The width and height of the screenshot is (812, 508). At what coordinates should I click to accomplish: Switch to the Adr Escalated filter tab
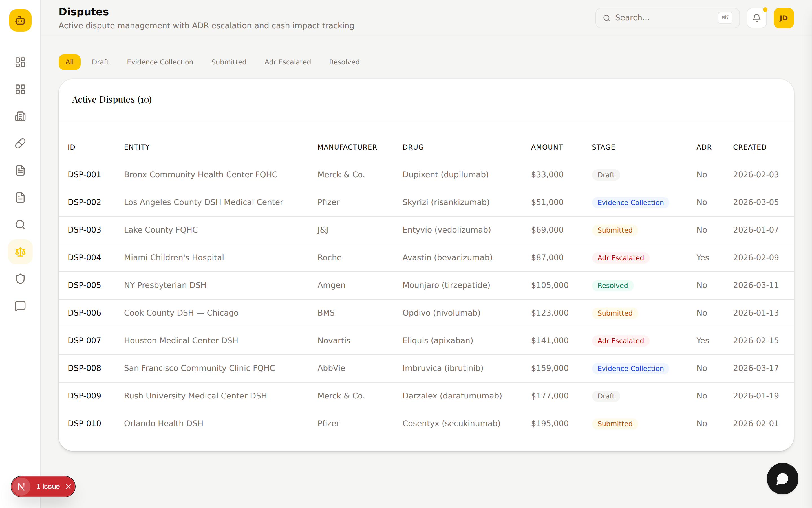(288, 62)
